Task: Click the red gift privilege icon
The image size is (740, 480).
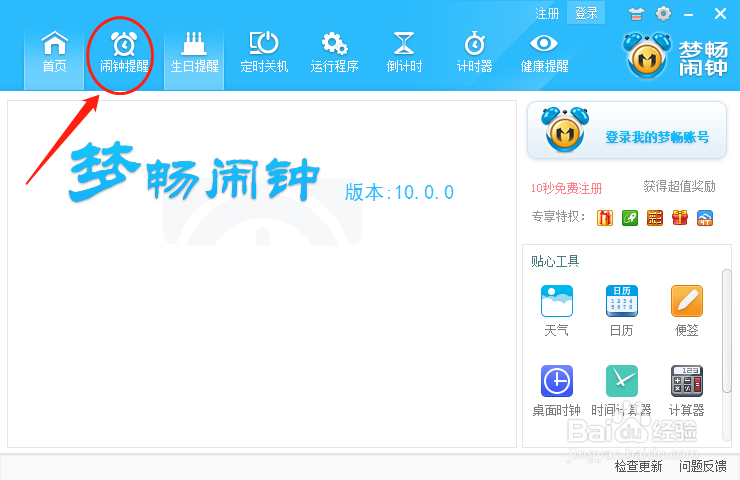Action: 680,218
